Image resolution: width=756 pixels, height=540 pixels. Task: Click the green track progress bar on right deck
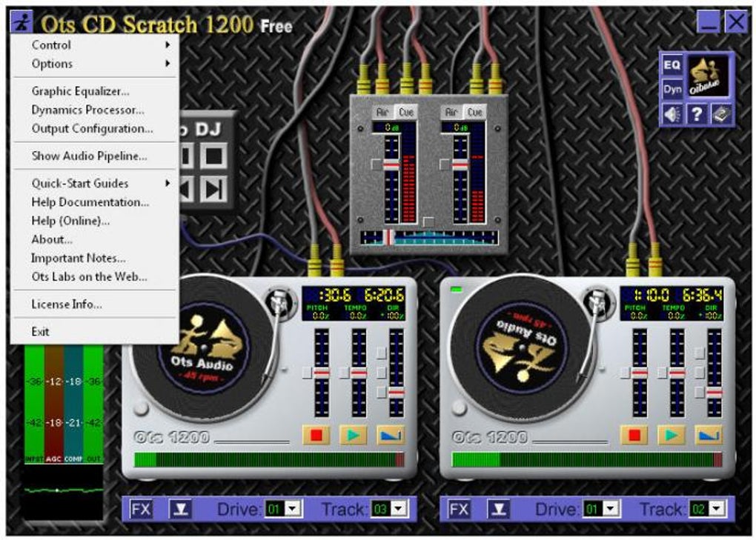[587, 459]
